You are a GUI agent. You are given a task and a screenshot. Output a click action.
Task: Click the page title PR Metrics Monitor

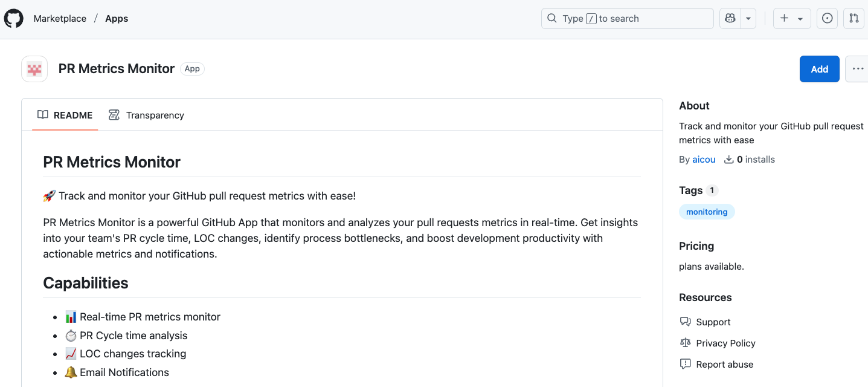tap(117, 69)
